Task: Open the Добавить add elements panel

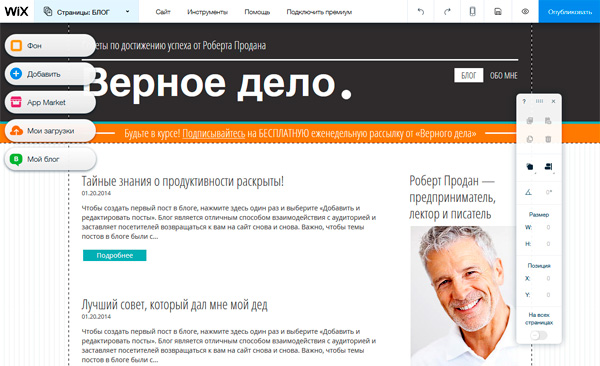Action: [x=50, y=74]
